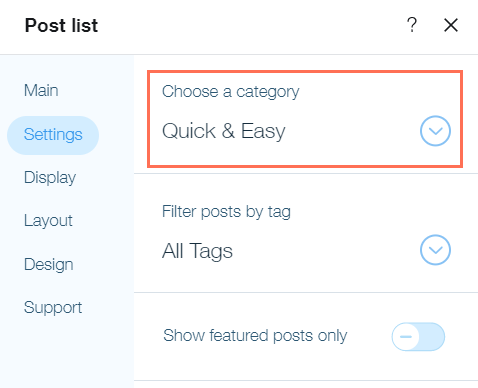Switch to the Main tab
The height and width of the screenshot is (388, 478).
[x=41, y=90]
